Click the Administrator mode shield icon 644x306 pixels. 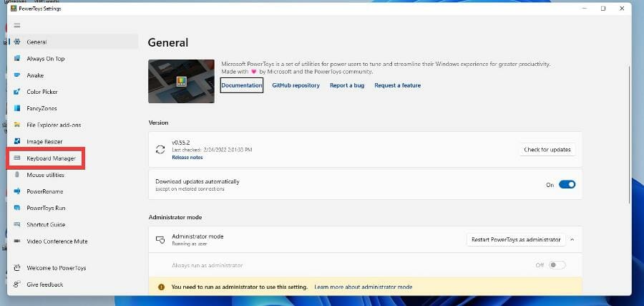click(x=160, y=240)
